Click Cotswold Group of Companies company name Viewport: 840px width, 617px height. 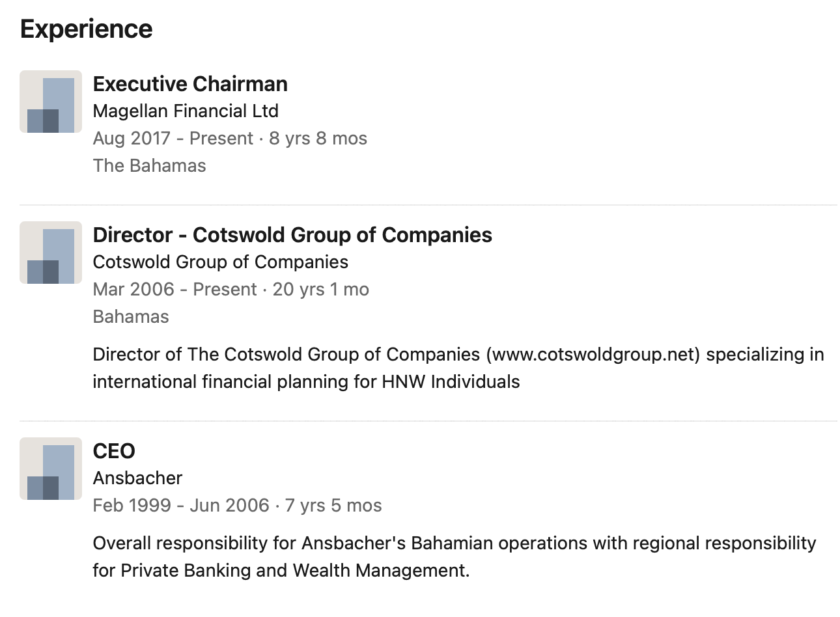(x=220, y=262)
